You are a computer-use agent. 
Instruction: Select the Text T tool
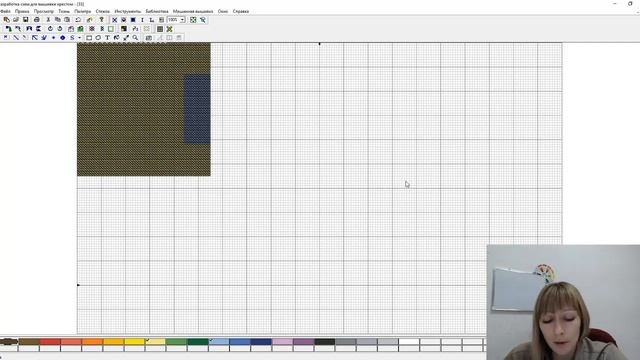click(x=107, y=38)
